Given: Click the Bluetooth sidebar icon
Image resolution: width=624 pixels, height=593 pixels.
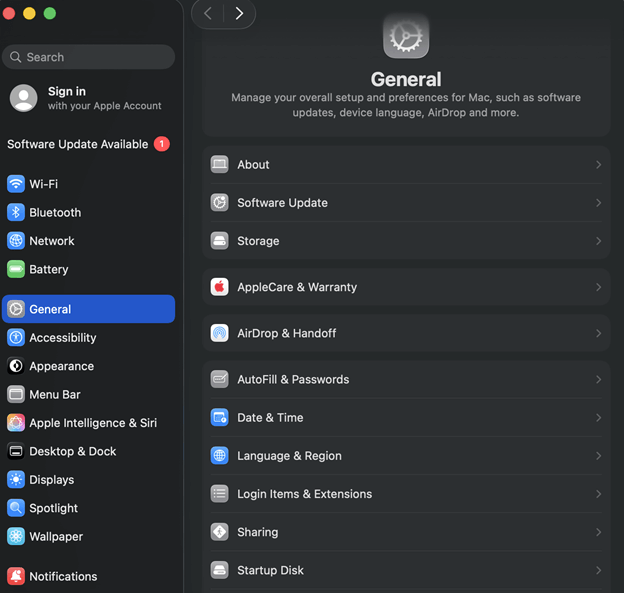Looking at the screenshot, I should (16, 212).
